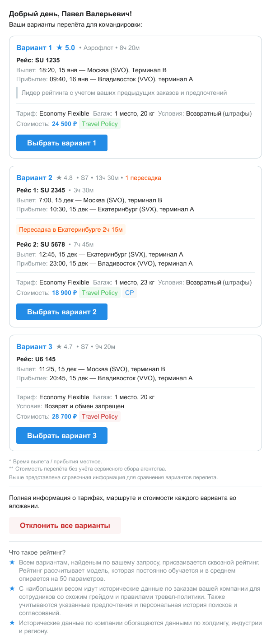
Task: Click the blue star beside rating 5.0
Action: (x=59, y=47)
